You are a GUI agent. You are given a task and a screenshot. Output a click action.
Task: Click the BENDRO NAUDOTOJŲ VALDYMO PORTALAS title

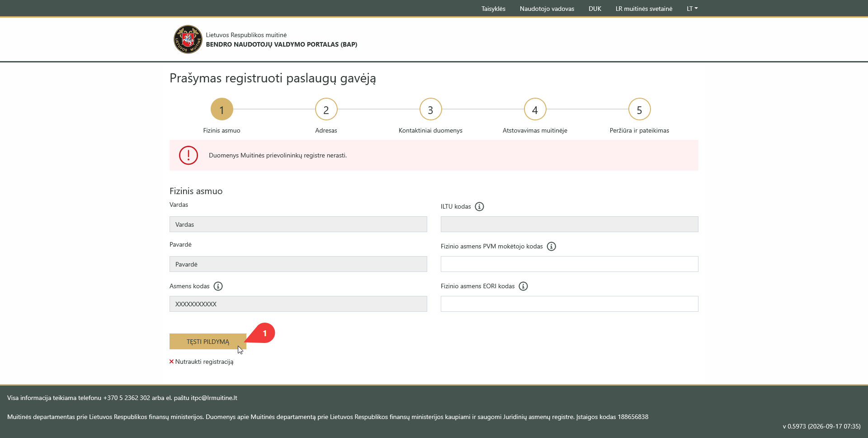[282, 44]
